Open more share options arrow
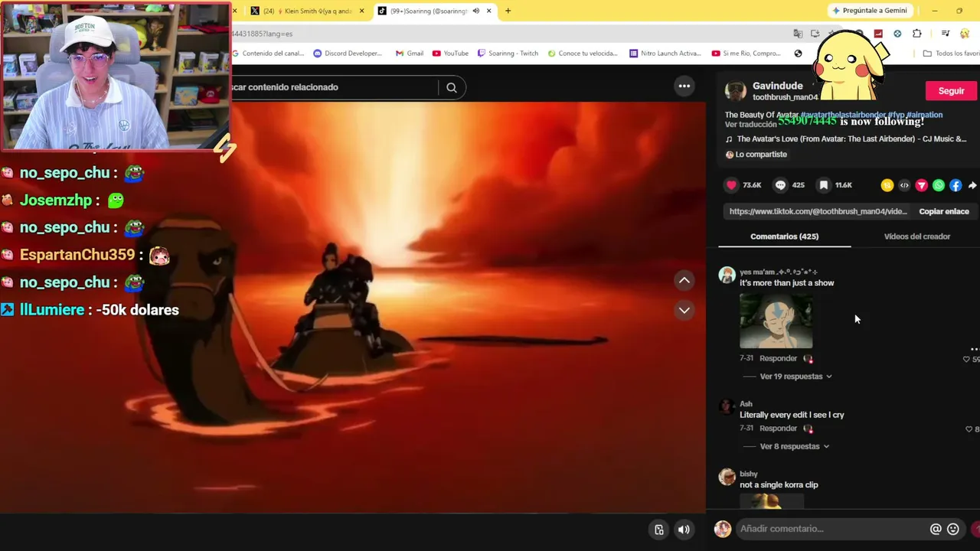Screen dimensions: 980x551 click(x=972, y=185)
